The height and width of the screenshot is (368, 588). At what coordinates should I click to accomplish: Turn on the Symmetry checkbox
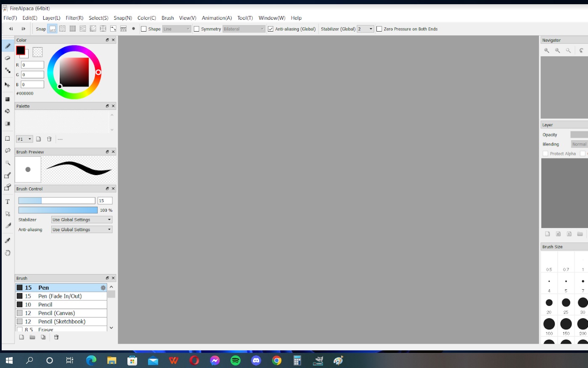pos(196,29)
